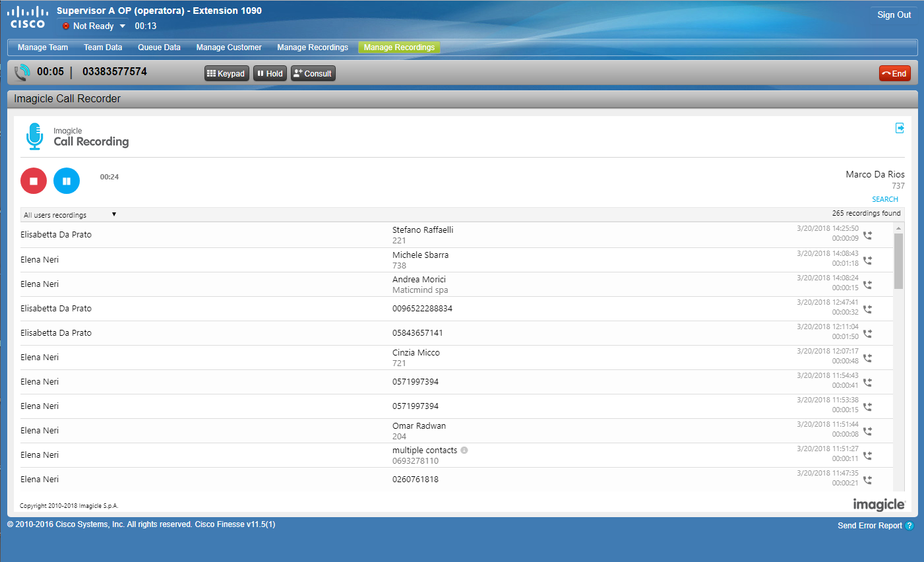Click the recordings list vertical scrollbar
Viewport: 924px width, 562px height.
point(898,261)
